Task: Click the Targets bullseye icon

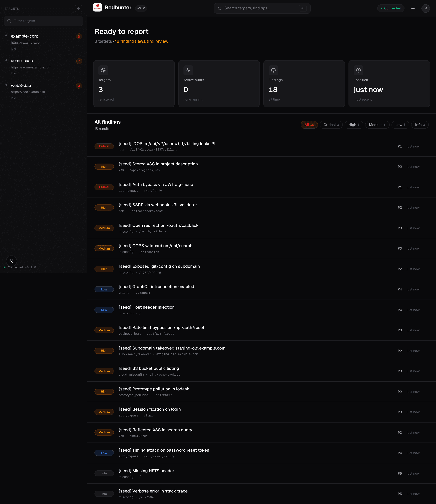Action: tap(103, 70)
